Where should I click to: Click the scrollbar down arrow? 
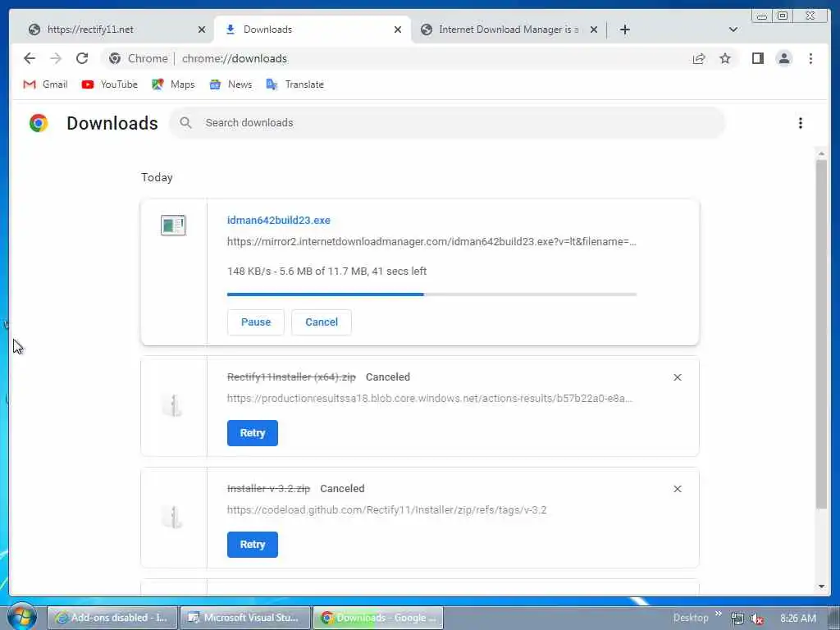coord(821,587)
